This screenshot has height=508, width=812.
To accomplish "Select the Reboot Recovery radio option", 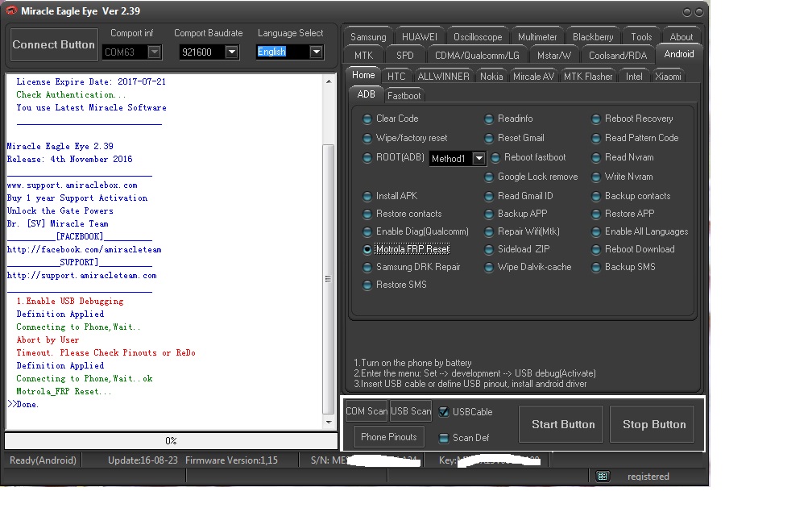I will [x=596, y=119].
